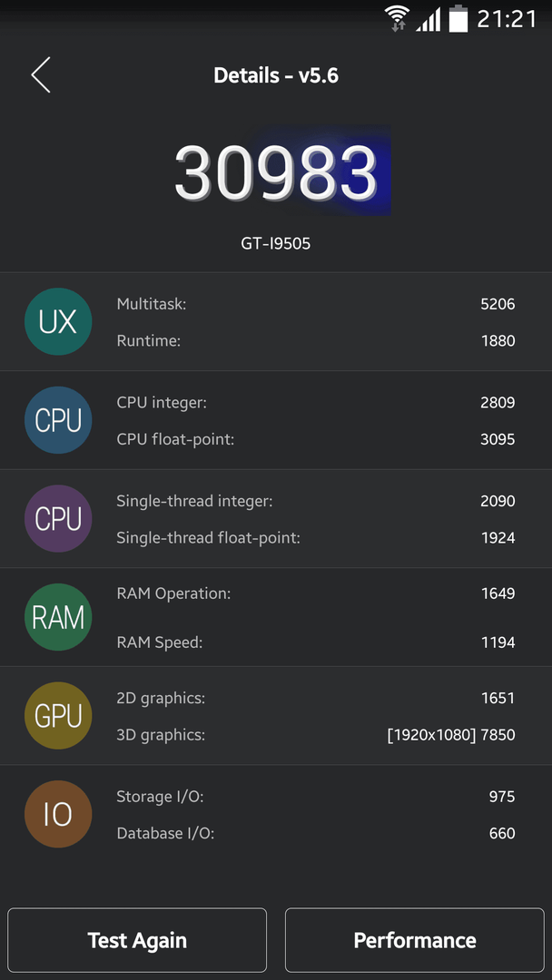Click the Test Again button
The width and height of the screenshot is (552, 980).
(x=137, y=940)
